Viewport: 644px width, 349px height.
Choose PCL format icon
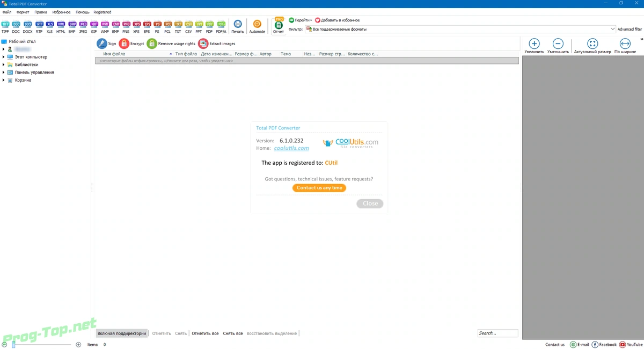pyautogui.click(x=167, y=27)
